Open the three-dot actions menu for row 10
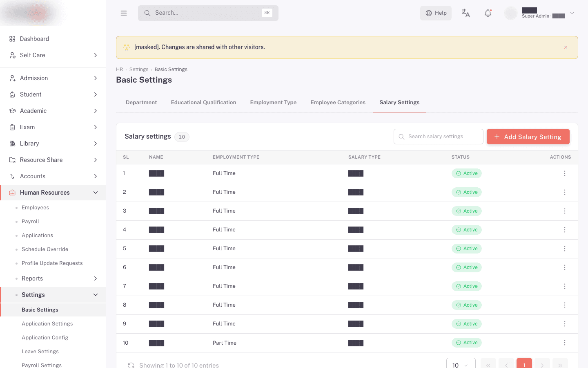 pos(565,343)
